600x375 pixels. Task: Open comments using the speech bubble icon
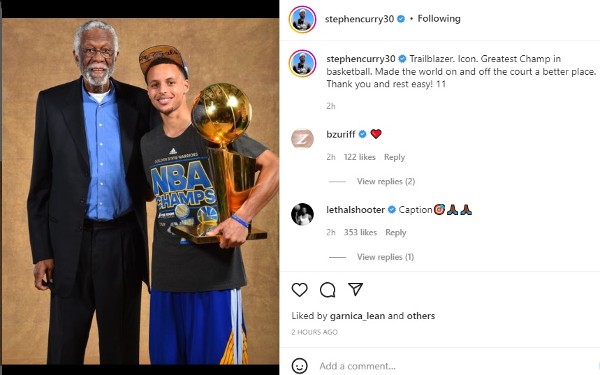tap(328, 290)
